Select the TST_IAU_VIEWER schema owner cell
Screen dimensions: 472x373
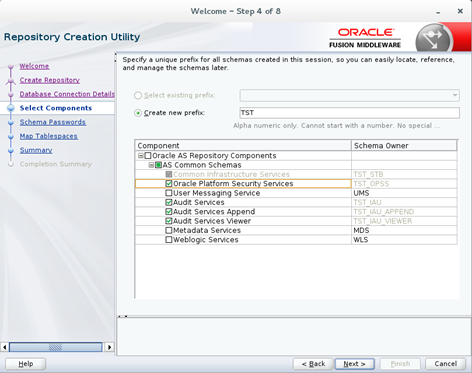pos(404,221)
